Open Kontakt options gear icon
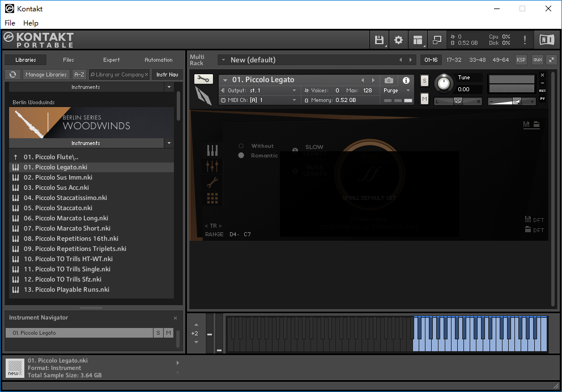The height and width of the screenshot is (392, 562). 398,40
